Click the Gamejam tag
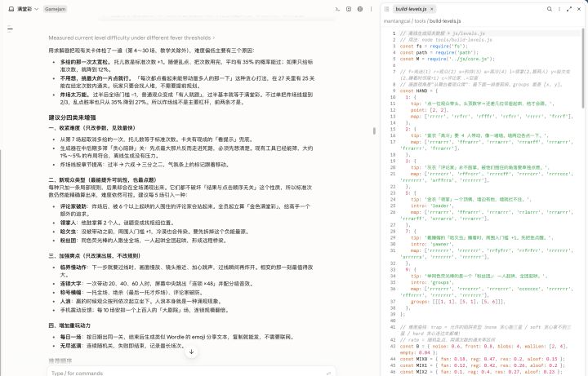Screen dimensions: 588x376 click(56, 9)
